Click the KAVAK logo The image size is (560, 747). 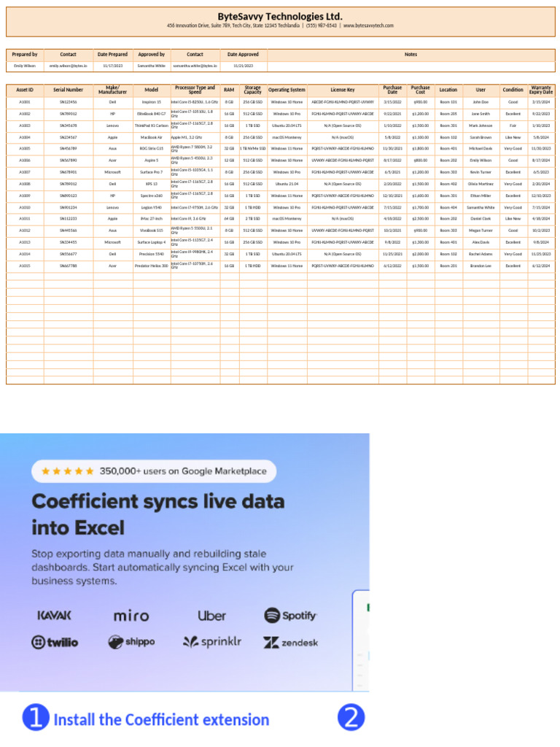click(x=54, y=616)
